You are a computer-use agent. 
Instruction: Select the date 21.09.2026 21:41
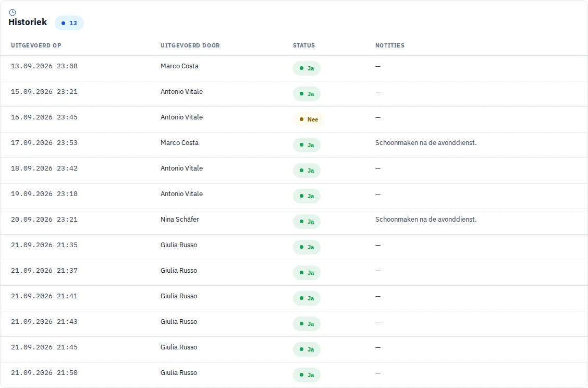click(x=44, y=296)
